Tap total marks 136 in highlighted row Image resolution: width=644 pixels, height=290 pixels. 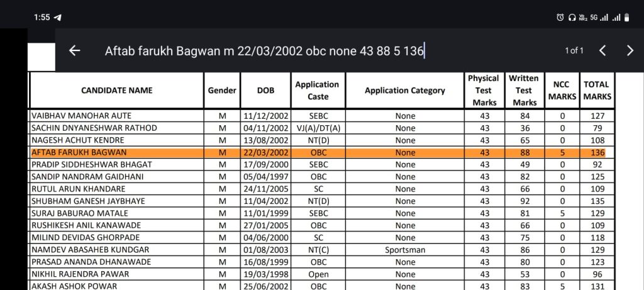click(597, 152)
